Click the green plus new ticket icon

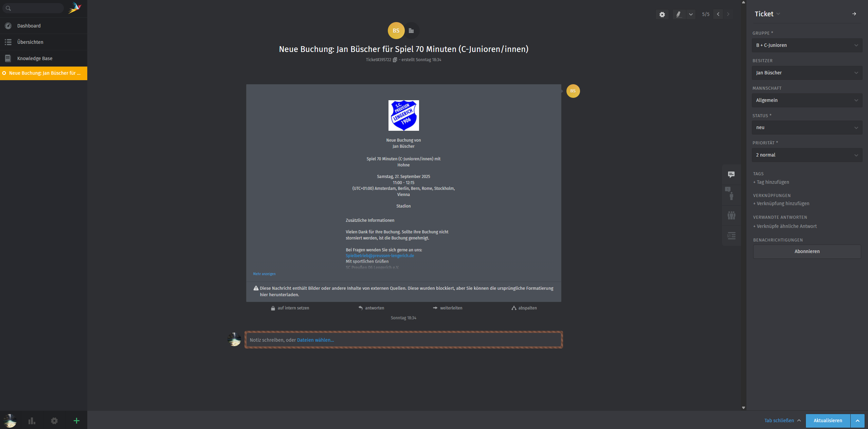tap(76, 421)
